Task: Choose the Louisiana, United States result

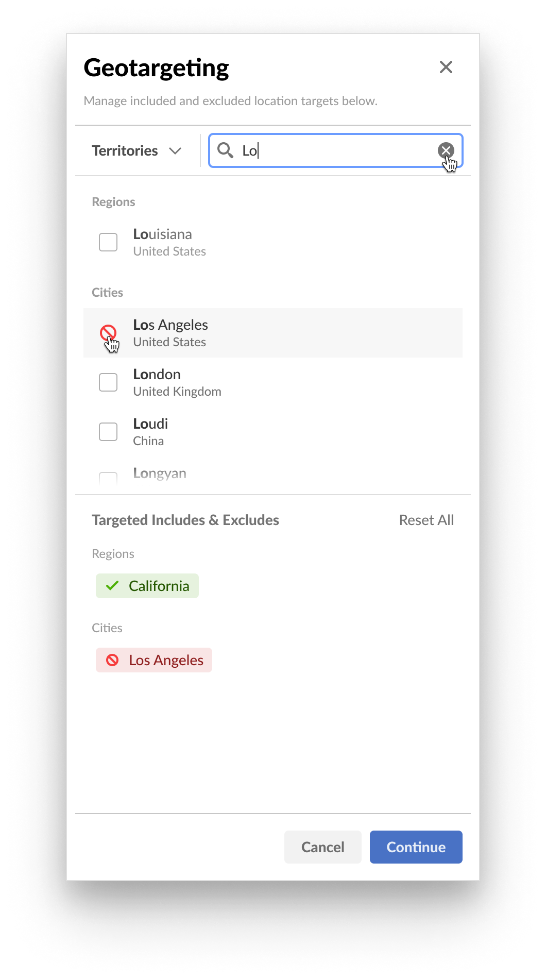Action: [x=273, y=242]
